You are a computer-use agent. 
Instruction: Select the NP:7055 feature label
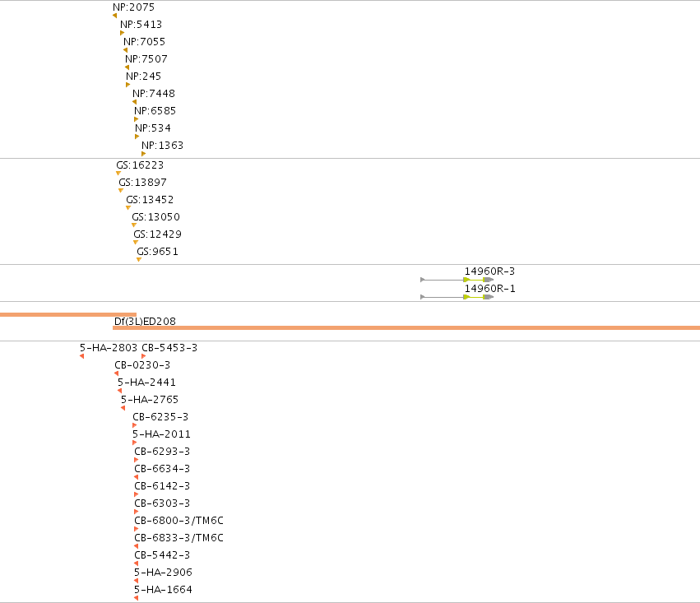(x=144, y=42)
